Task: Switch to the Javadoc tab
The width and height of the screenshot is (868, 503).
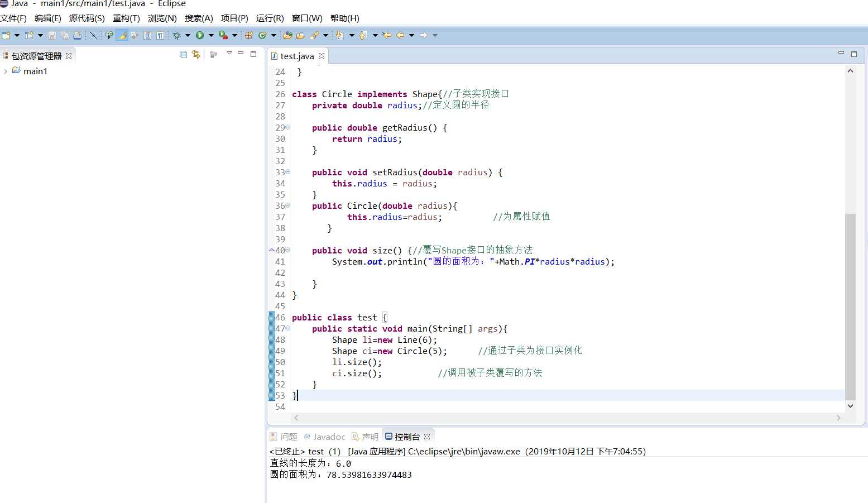Action: point(324,437)
